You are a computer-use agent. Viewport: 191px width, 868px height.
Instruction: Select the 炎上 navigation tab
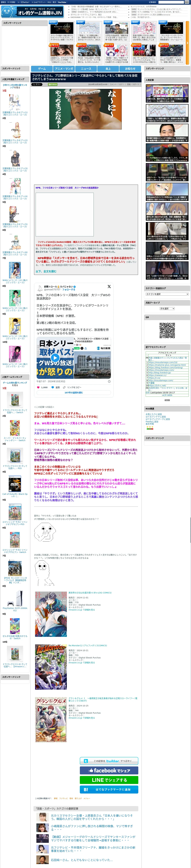coord(108,69)
